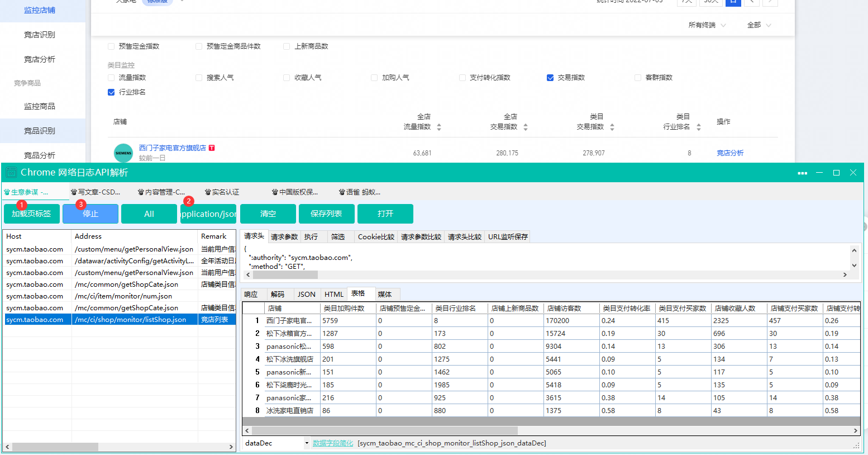Maximize the Chrome 网络日志API解析 window

[836, 173]
